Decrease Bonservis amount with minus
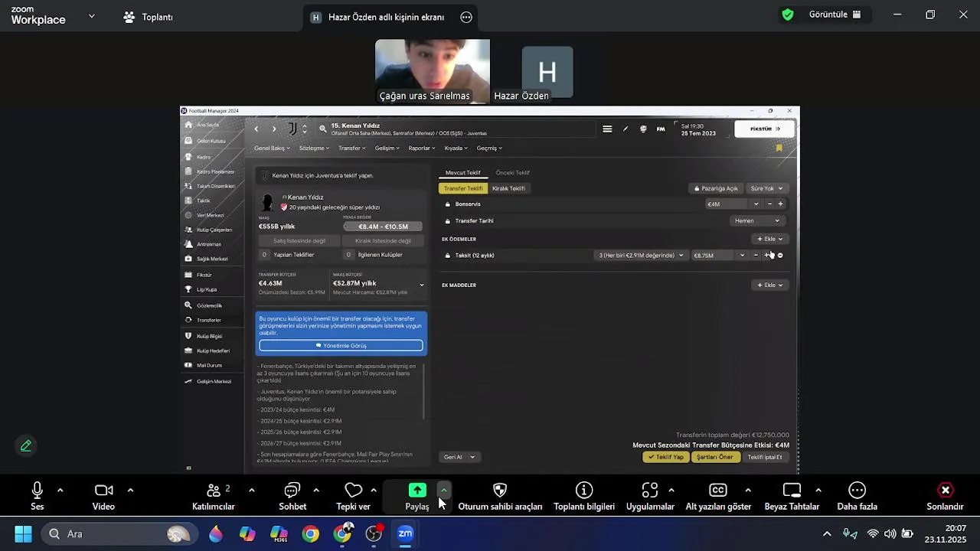 pos(769,204)
